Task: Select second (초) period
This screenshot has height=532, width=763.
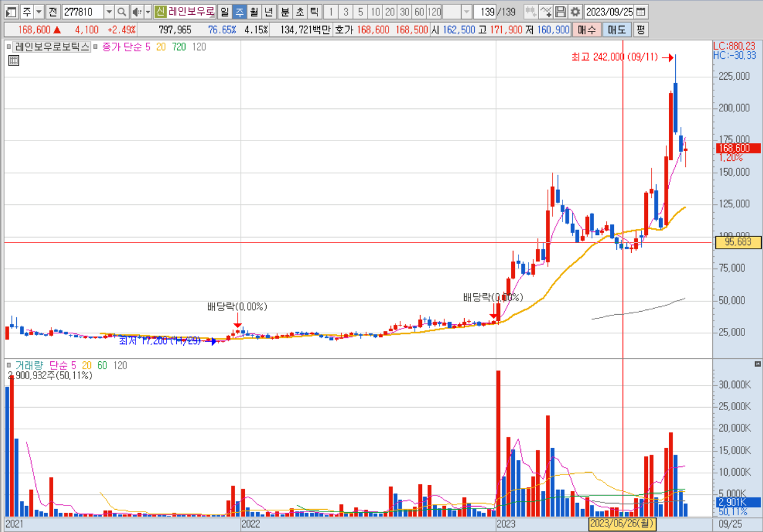Action: coord(299,11)
